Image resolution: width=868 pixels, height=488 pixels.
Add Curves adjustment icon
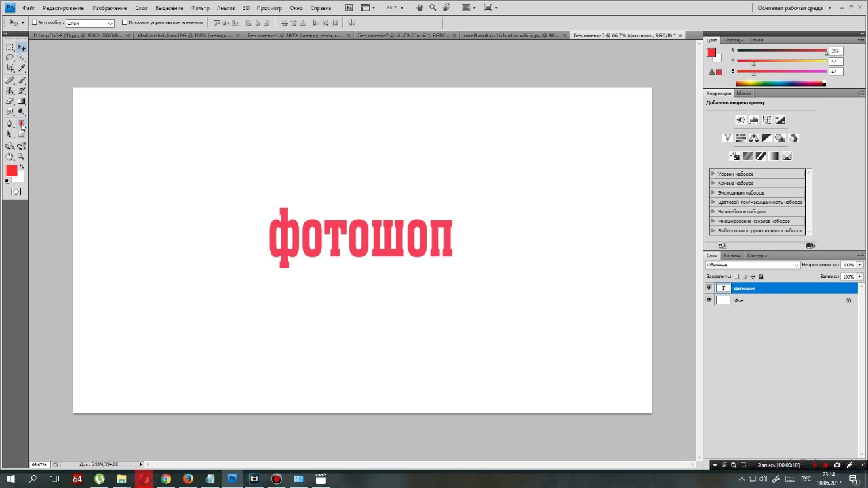pyautogui.click(x=767, y=120)
